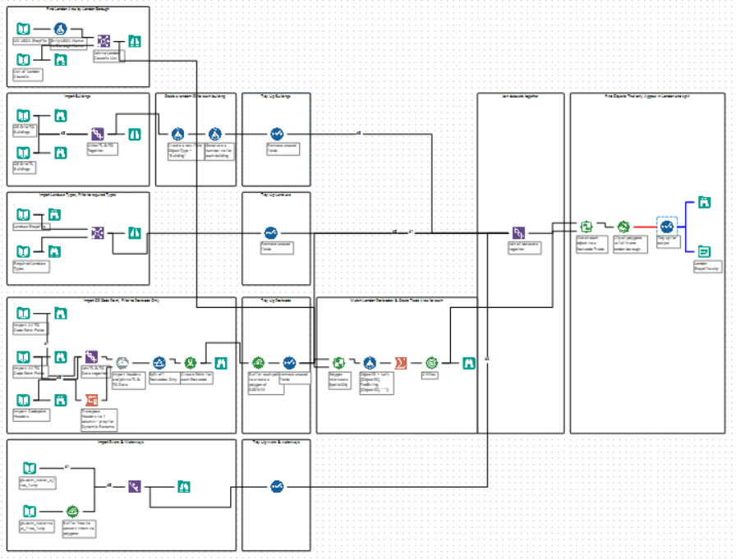Select the orange Summarize tool
The height and width of the screenshot is (560, 736).
coord(400,363)
